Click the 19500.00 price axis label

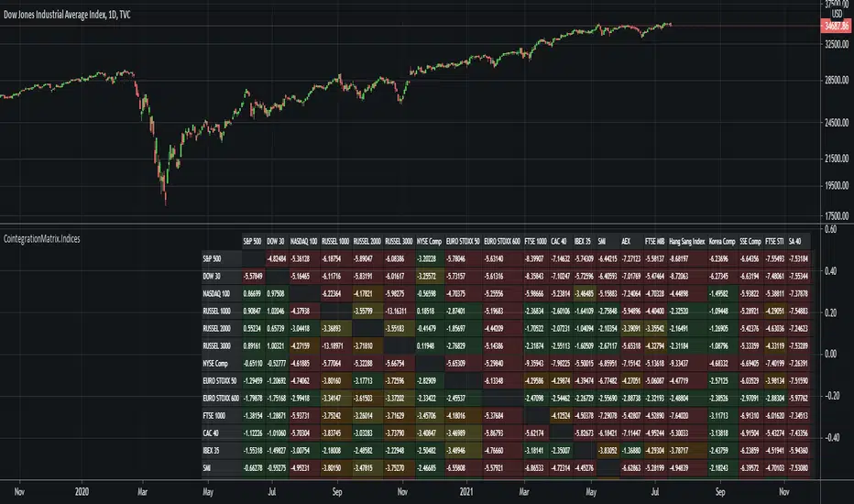pyautogui.click(x=837, y=185)
